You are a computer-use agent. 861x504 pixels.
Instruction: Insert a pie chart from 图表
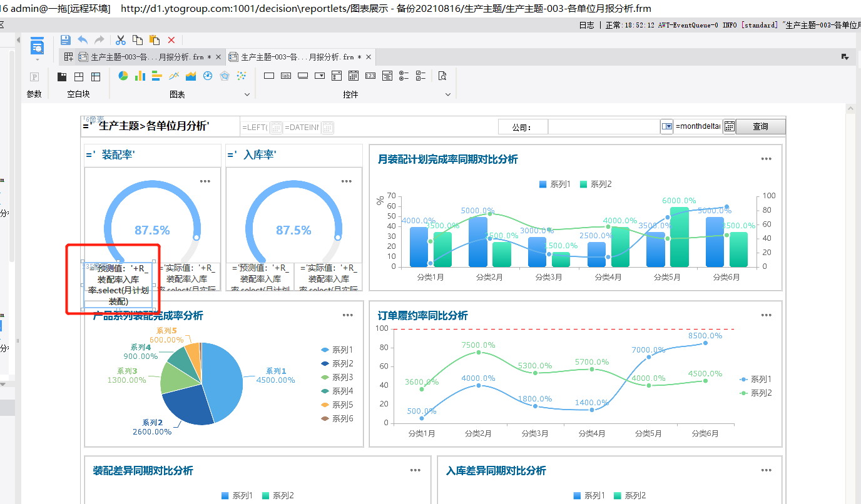tap(123, 76)
